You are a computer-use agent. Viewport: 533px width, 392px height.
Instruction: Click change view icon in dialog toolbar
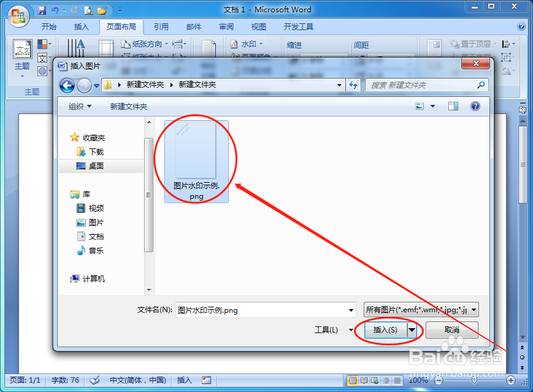click(x=420, y=106)
